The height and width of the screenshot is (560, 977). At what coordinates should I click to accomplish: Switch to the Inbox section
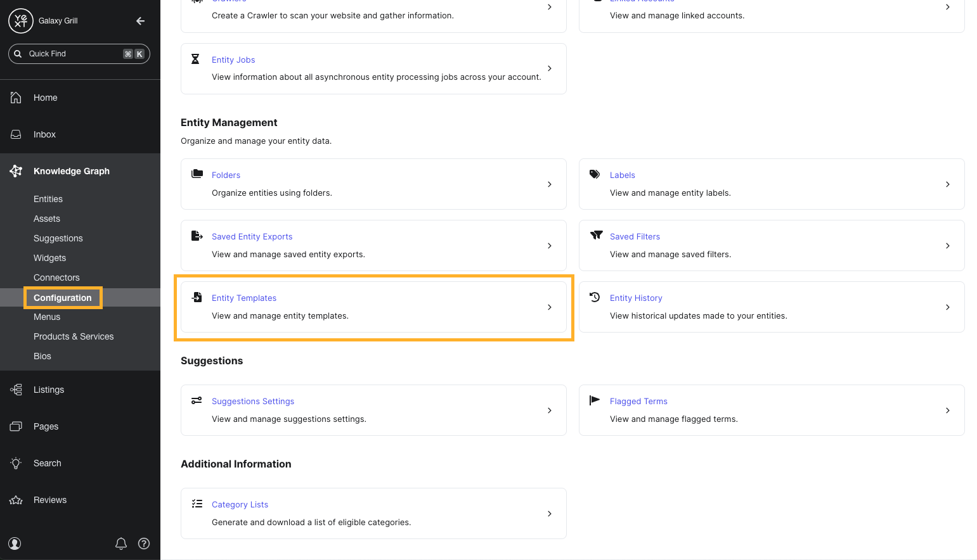pos(44,134)
